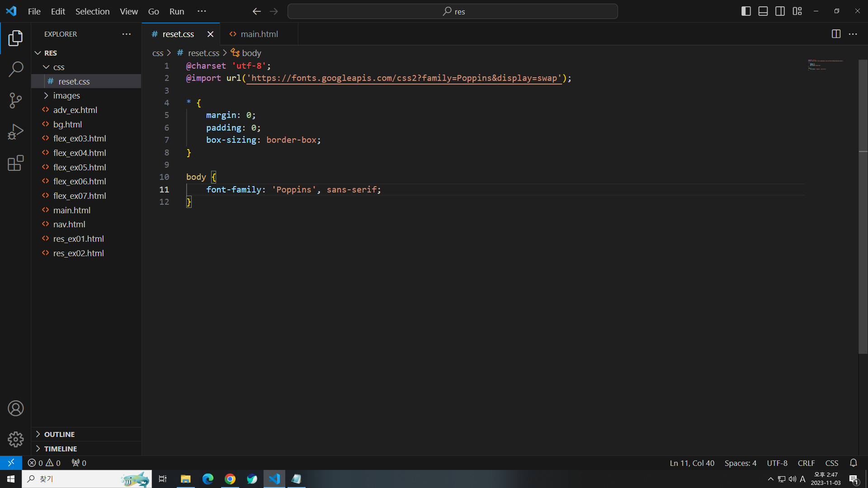Open the Accounts menu icon
This screenshot has width=868, height=488.
[16, 408]
